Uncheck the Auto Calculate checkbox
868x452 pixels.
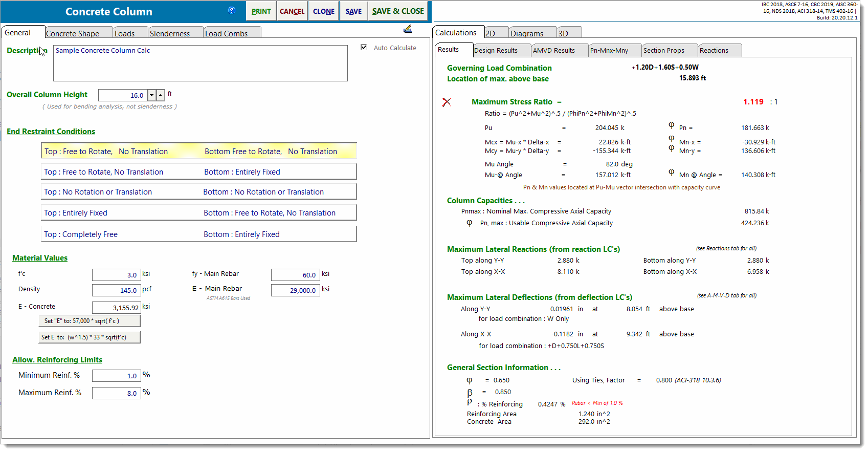click(364, 48)
